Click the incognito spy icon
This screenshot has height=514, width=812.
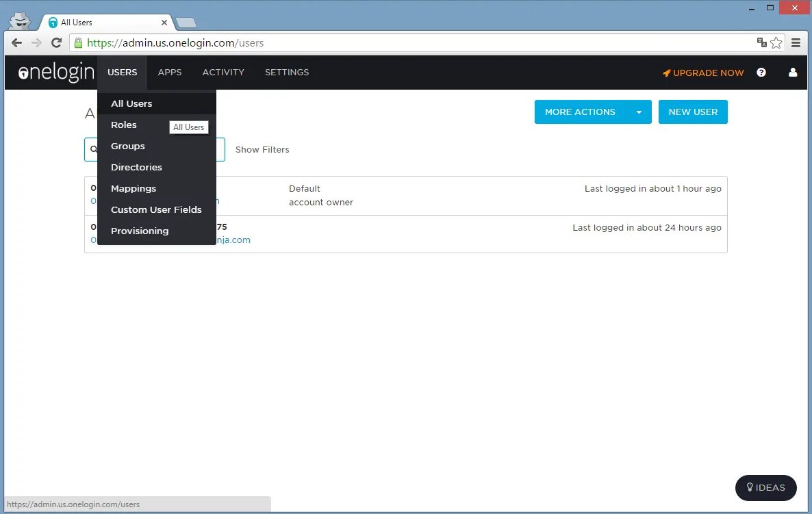click(20, 21)
